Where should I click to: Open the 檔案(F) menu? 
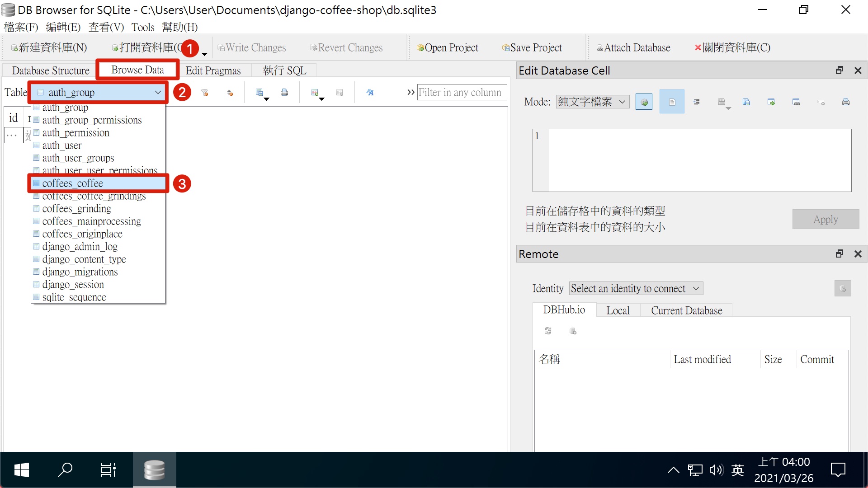(21, 27)
